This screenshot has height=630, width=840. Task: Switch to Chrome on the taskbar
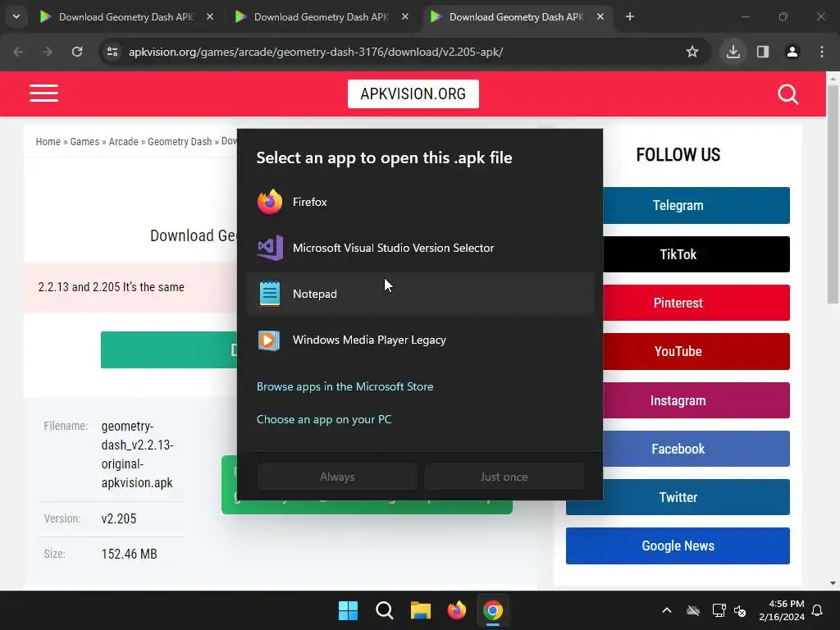pyautogui.click(x=493, y=610)
